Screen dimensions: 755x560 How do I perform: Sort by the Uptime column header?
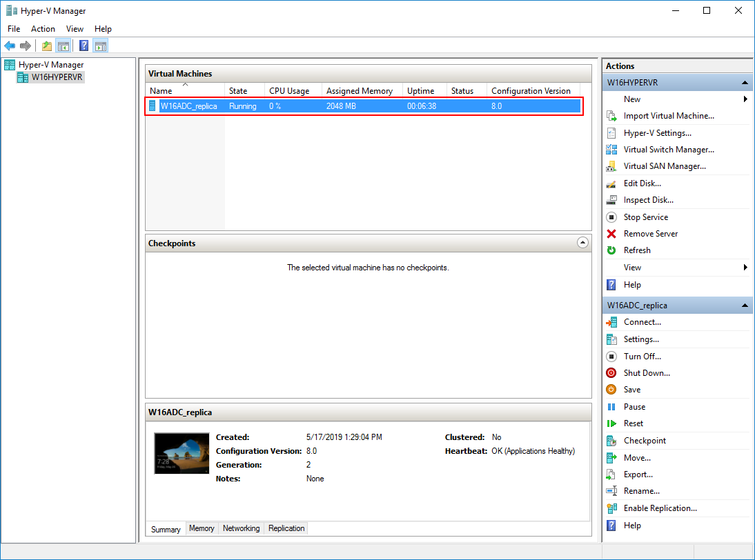424,91
